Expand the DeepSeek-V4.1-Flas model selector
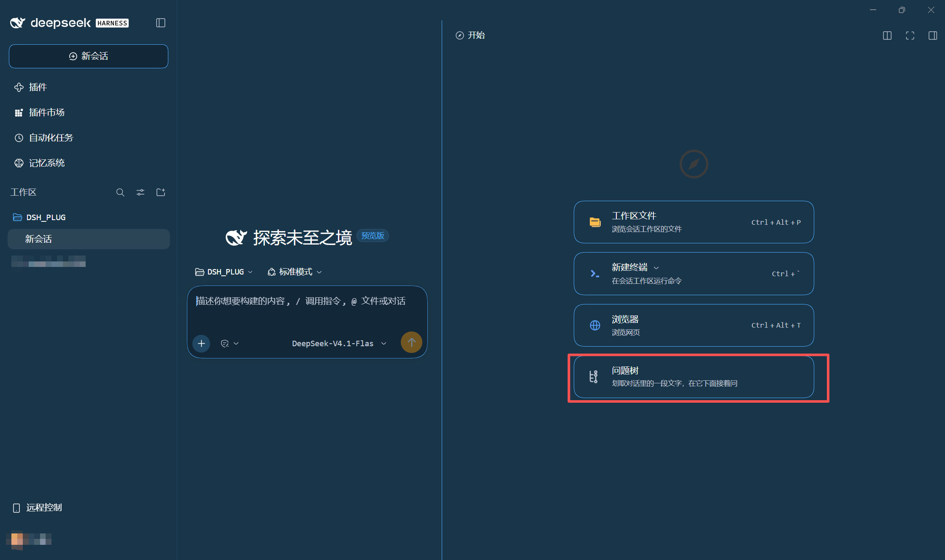The image size is (945, 560). (x=339, y=343)
